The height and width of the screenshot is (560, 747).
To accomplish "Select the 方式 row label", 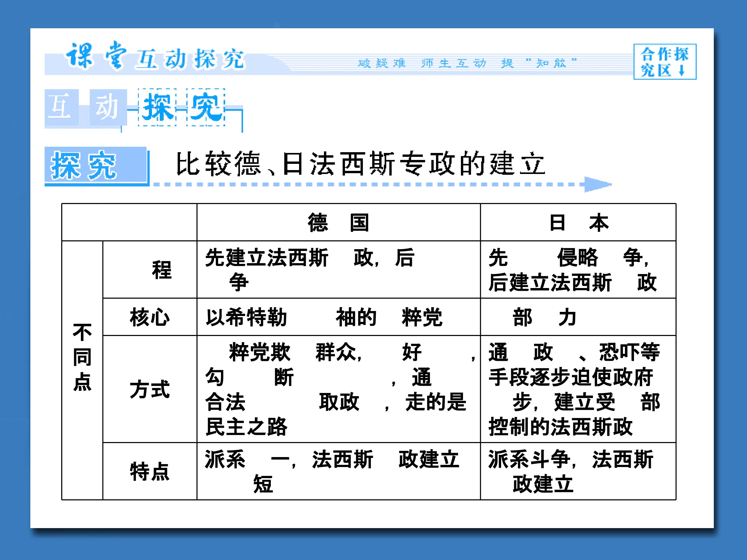I will click(150, 389).
